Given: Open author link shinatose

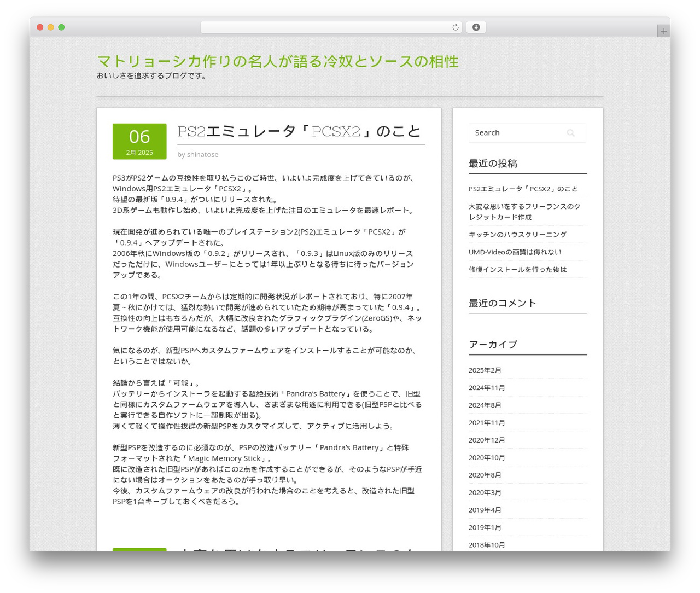Looking at the screenshot, I should pos(202,155).
